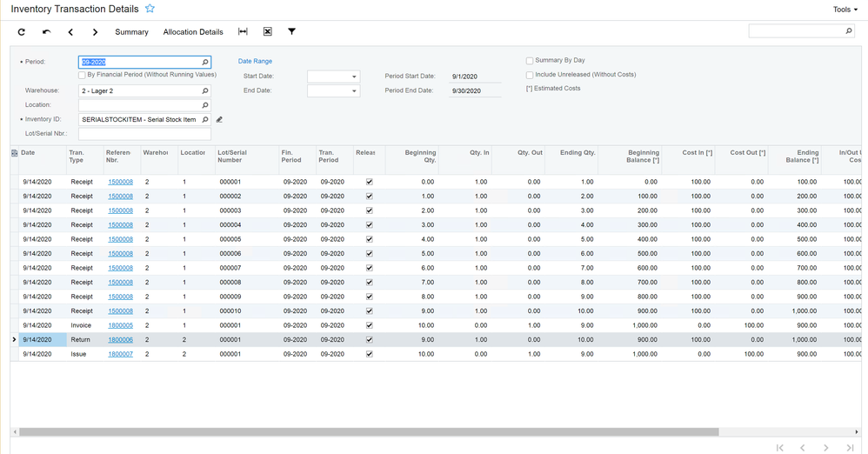Toggle By Financial Period checkbox
Screen dimensions: 868x454
tap(83, 76)
